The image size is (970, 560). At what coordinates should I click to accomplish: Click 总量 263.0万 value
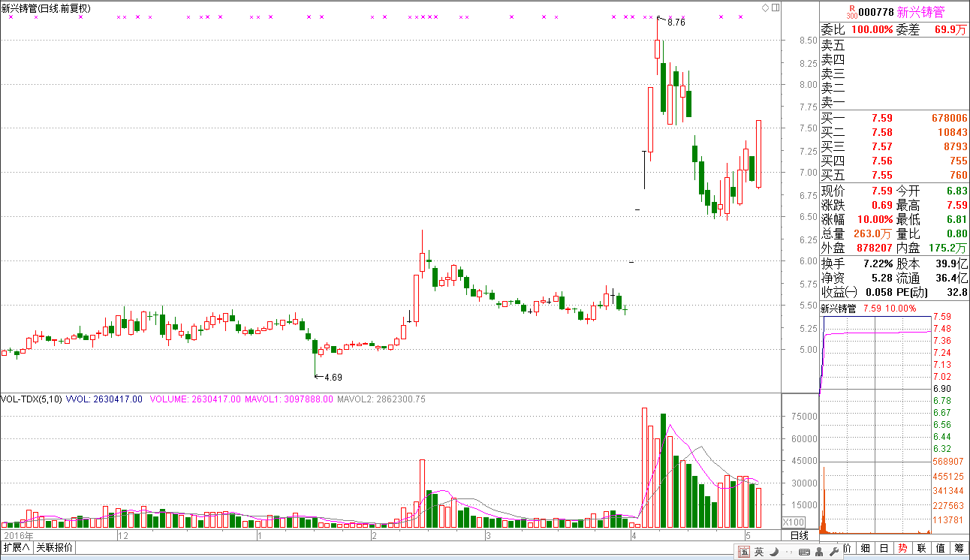[875, 233]
